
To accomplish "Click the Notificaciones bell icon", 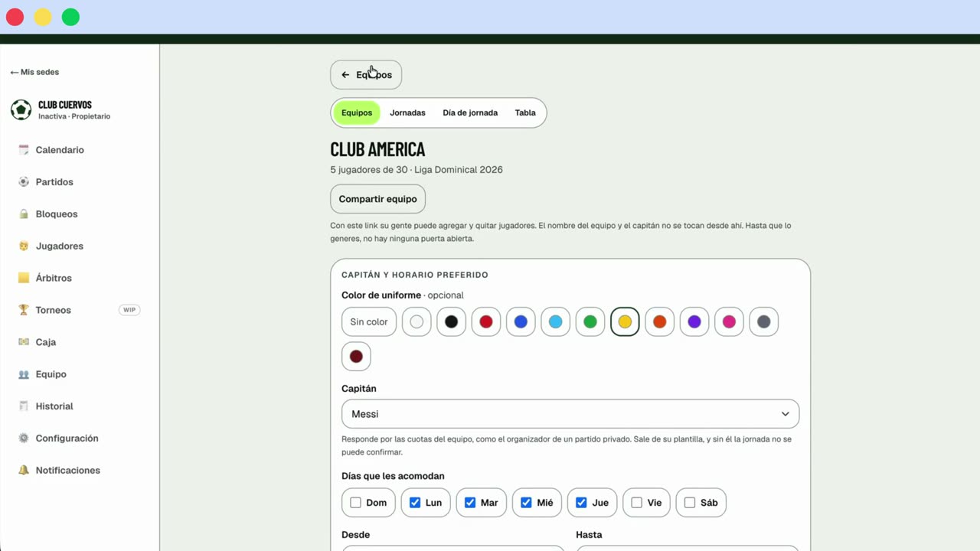I will tap(24, 470).
